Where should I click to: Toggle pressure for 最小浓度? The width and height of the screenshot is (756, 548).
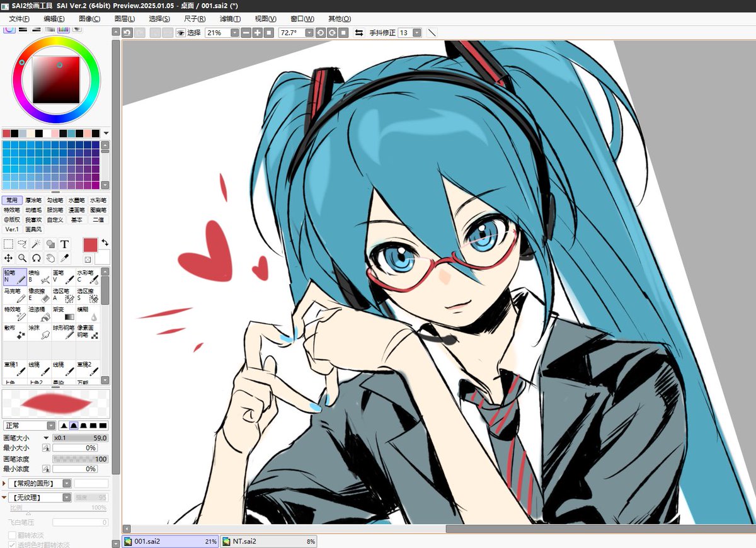[x=46, y=469]
